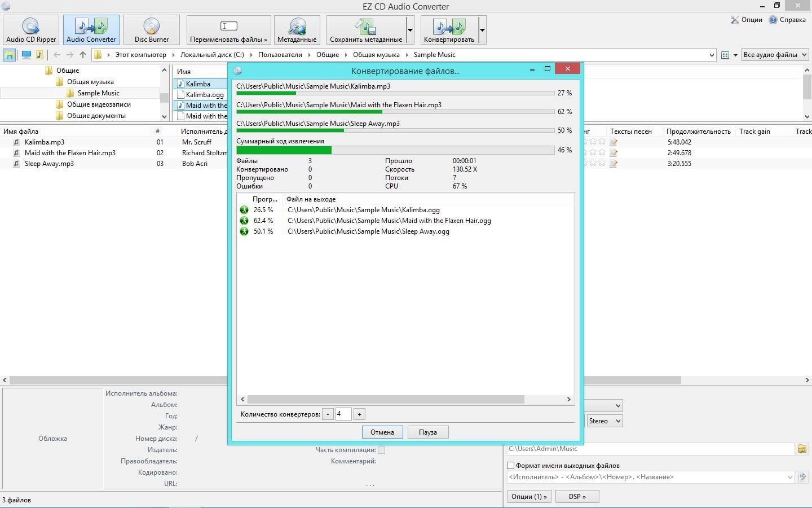The image size is (812, 508).
Task: Click the Sleep Away.mp3 progress bar
Action: pos(395,130)
